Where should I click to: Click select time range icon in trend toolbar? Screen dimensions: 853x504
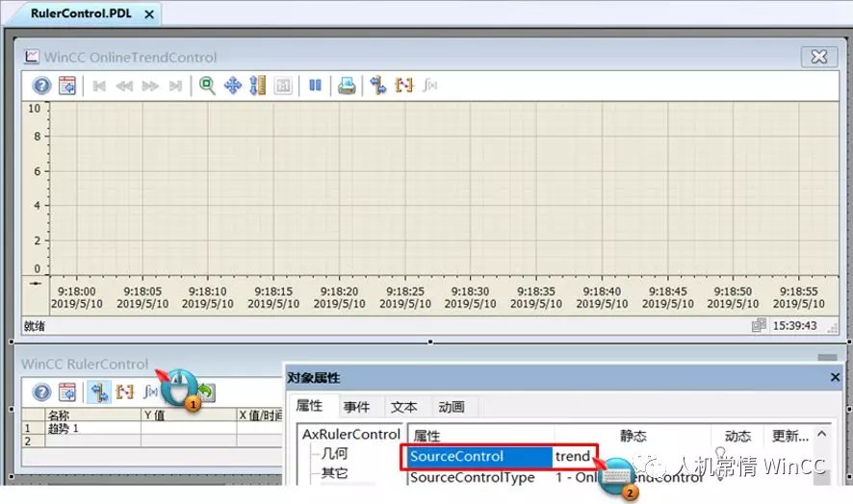tap(404, 86)
